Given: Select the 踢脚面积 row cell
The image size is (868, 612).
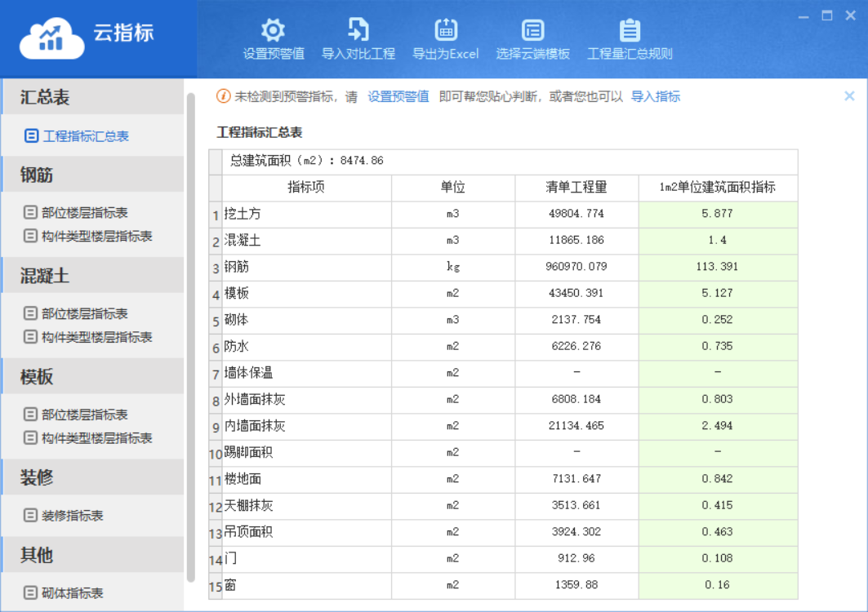Looking at the screenshot, I should tap(307, 453).
